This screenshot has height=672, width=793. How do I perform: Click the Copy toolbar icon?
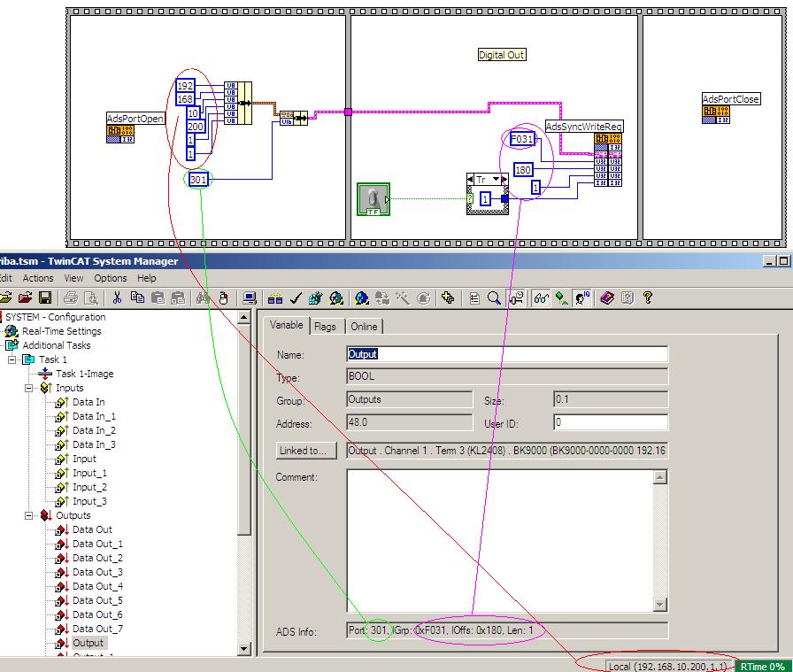pos(137,298)
